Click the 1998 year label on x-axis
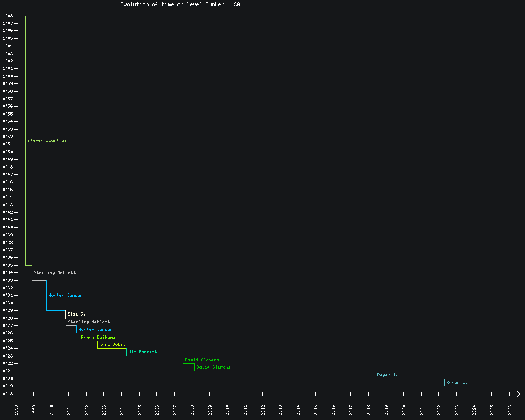Image resolution: width=525 pixels, height=420 pixels. (16, 410)
